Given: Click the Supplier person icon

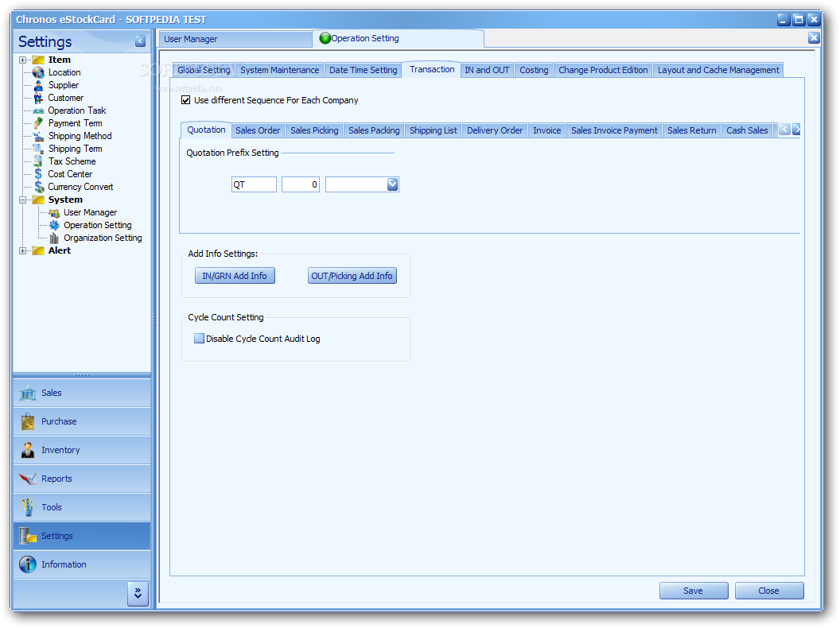Looking at the screenshot, I should [38, 85].
